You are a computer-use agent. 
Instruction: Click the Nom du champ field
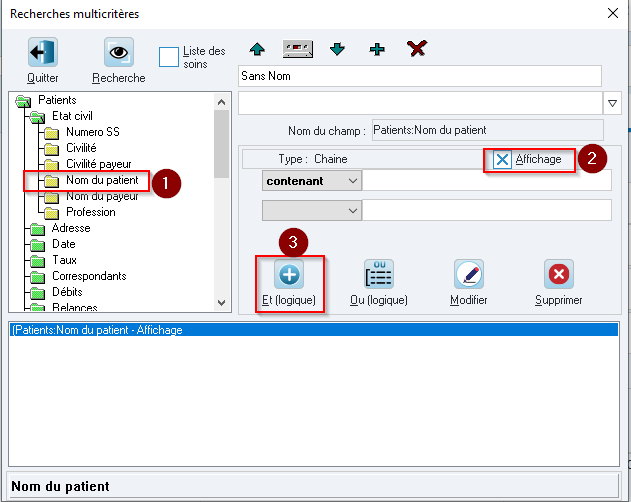(x=488, y=130)
